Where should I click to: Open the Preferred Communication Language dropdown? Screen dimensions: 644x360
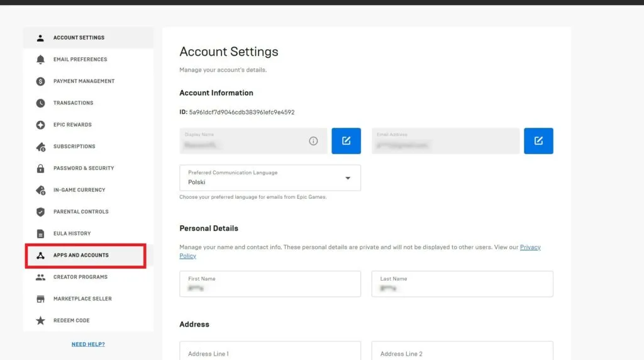coord(270,178)
